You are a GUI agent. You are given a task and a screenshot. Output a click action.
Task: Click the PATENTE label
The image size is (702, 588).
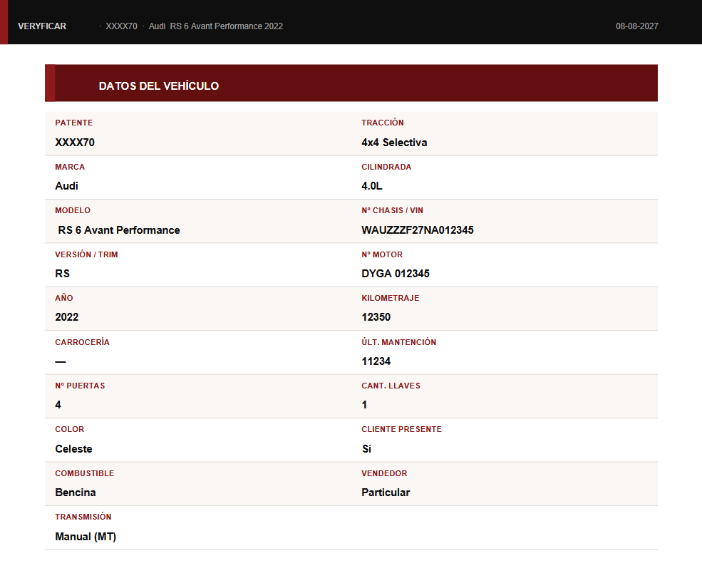[x=74, y=123]
